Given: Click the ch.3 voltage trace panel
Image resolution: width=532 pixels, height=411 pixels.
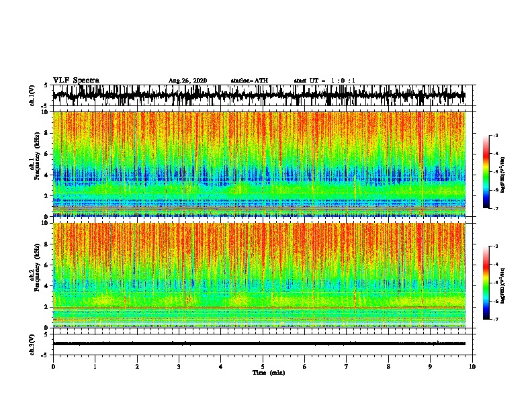Looking at the screenshot, I should click(x=263, y=345).
